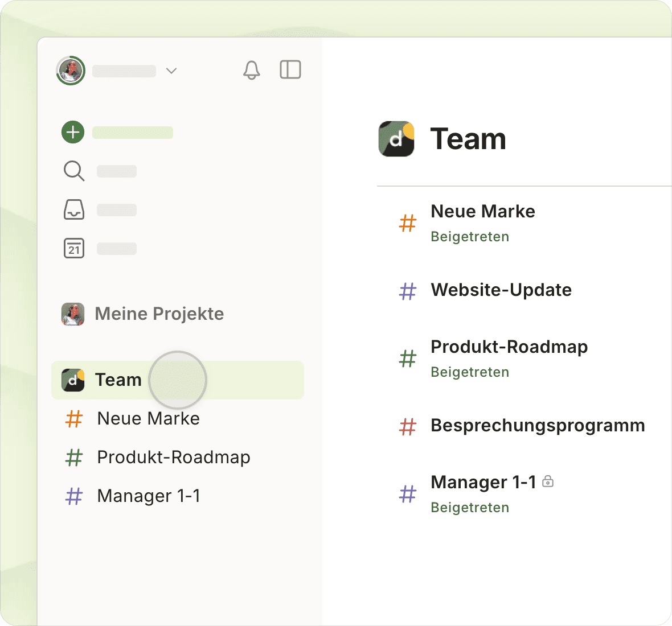
Task: Click the green plus add-task icon
Action: pos(73,132)
